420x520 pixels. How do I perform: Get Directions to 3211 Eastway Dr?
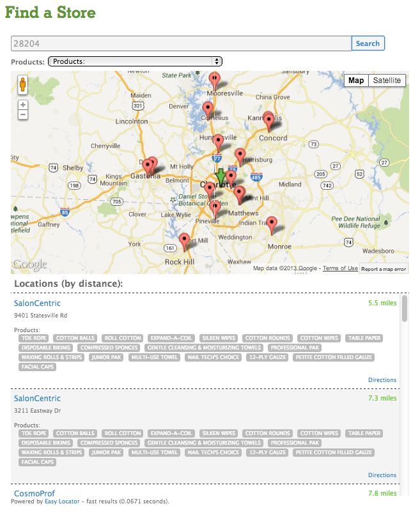click(382, 475)
